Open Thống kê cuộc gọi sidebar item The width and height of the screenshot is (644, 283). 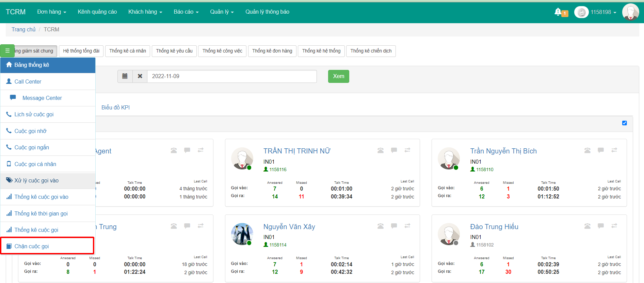pyautogui.click(x=48, y=230)
